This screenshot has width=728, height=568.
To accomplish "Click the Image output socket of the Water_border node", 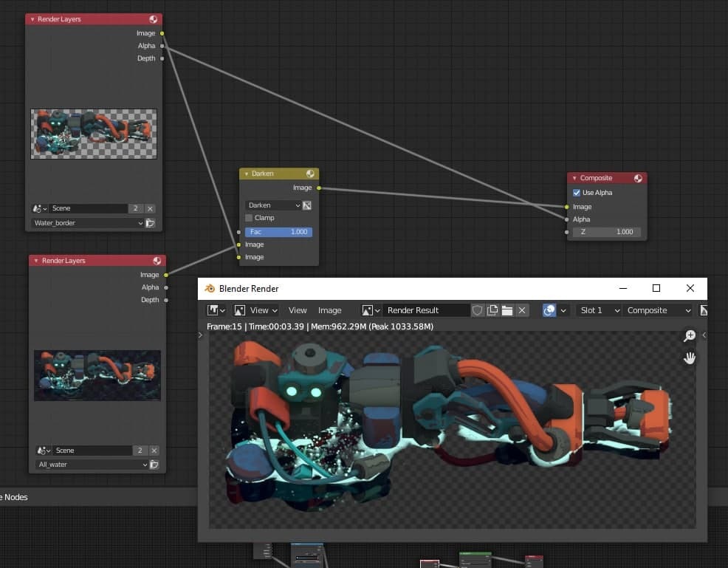I will click(x=162, y=33).
